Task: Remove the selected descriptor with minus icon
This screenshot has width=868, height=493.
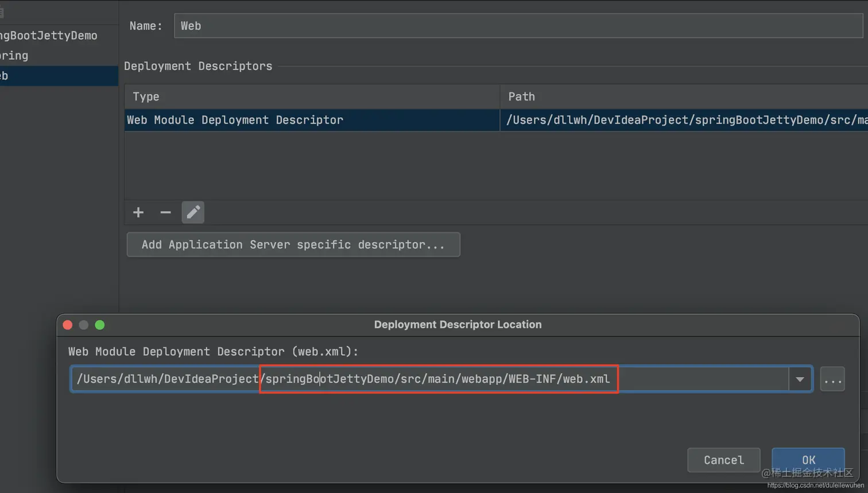Action: [x=165, y=212]
